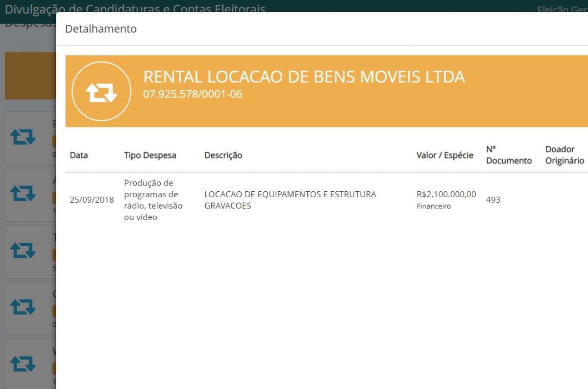This screenshot has width=588, height=389.
Task: Click the Valor / Espécie column header
Action: [x=444, y=155]
